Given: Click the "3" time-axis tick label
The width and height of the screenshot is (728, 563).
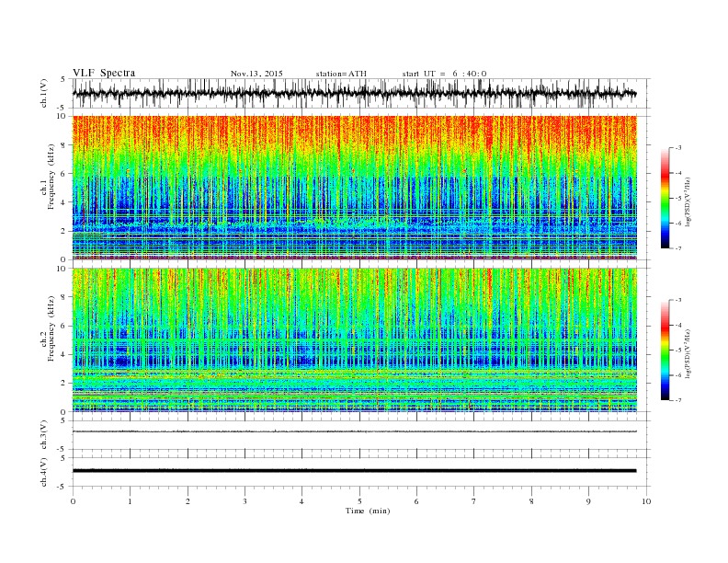Looking at the screenshot, I should click(245, 501).
